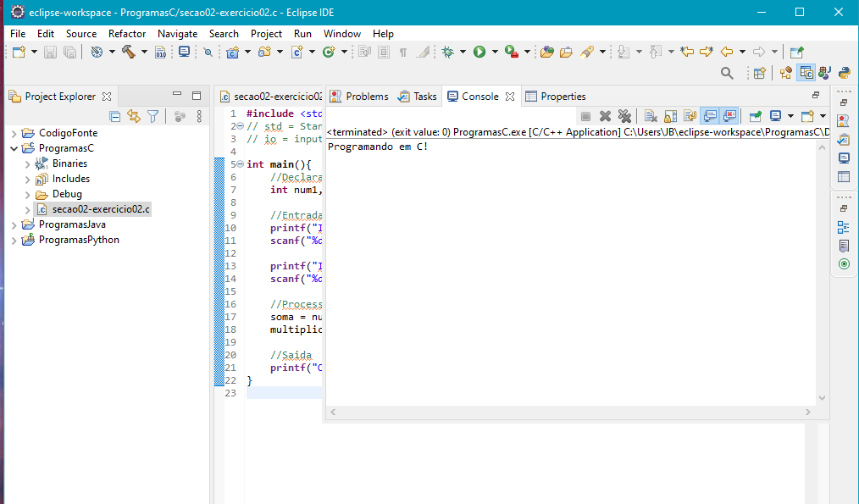The width and height of the screenshot is (859, 504).
Task: Open the Includes folder in ProgramasC
Action: (70, 179)
